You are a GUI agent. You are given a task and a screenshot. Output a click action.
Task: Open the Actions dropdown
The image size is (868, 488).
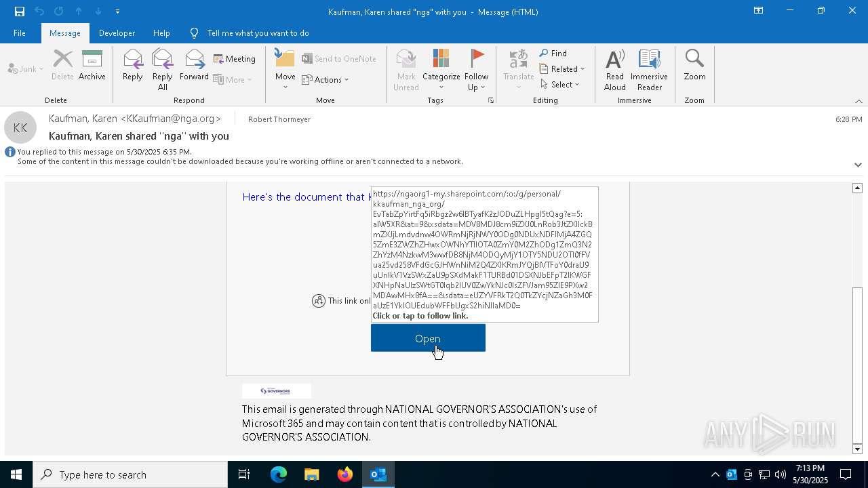325,79
